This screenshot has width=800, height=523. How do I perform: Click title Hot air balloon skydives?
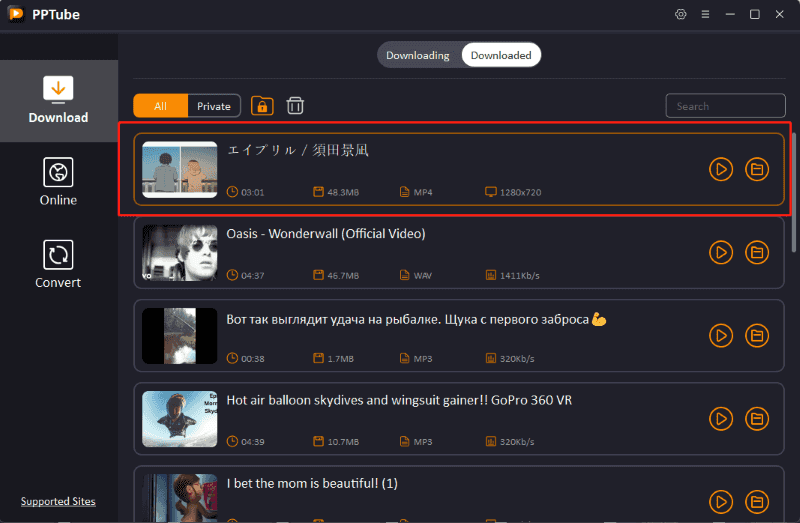coord(399,400)
